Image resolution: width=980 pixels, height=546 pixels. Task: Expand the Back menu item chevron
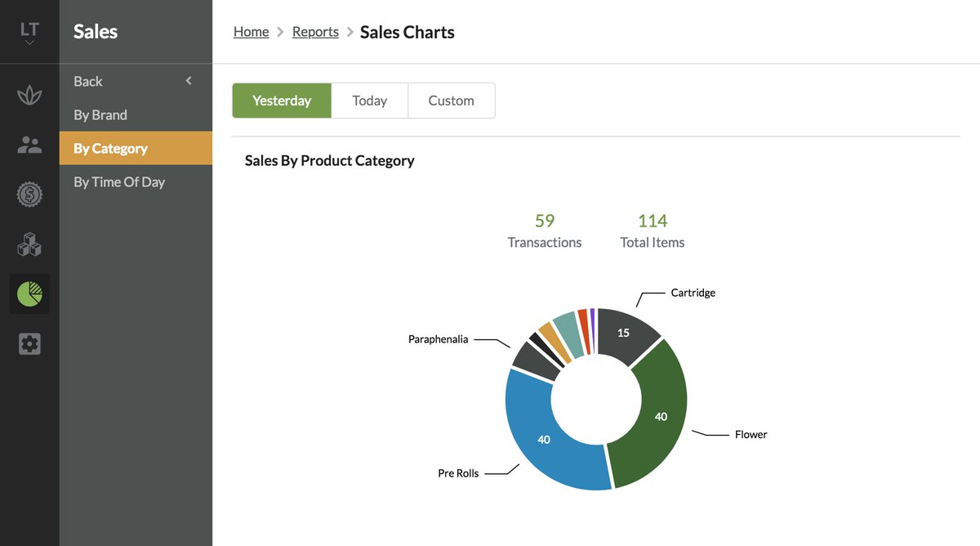pyautogui.click(x=188, y=81)
